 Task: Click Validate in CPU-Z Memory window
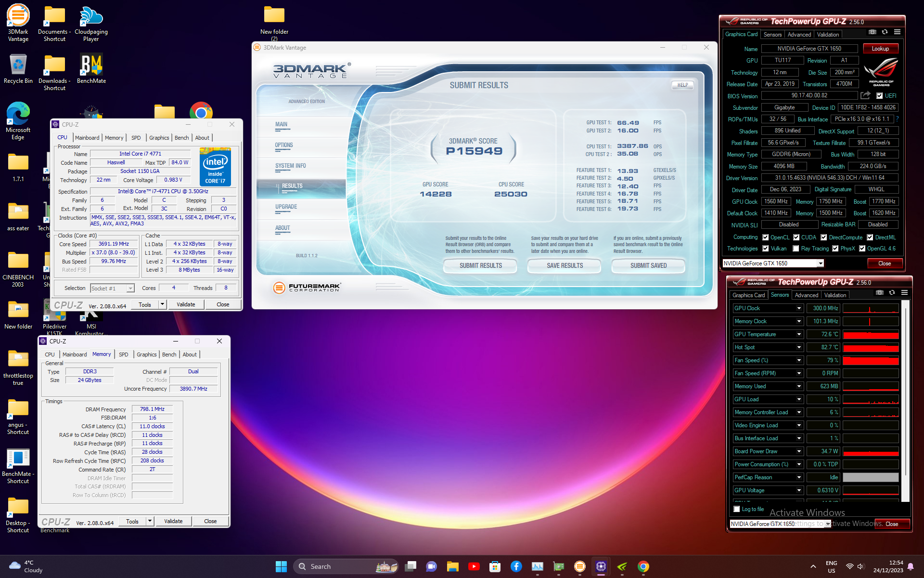tap(173, 521)
